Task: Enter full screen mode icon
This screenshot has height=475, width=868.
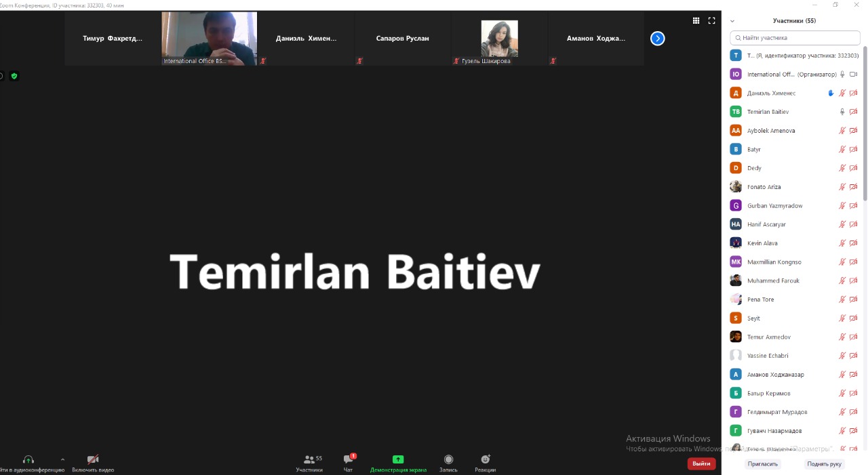Action: pyautogui.click(x=711, y=20)
